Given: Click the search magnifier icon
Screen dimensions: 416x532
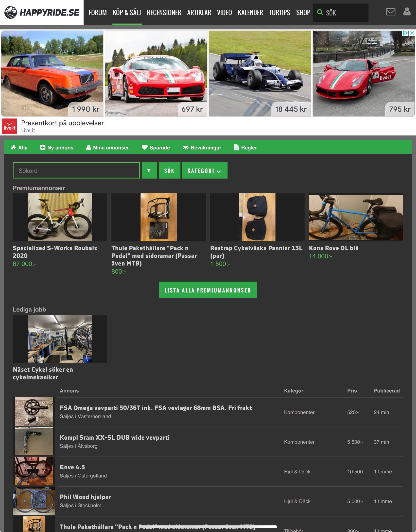Looking at the screenshot, I should pos(320,12).
